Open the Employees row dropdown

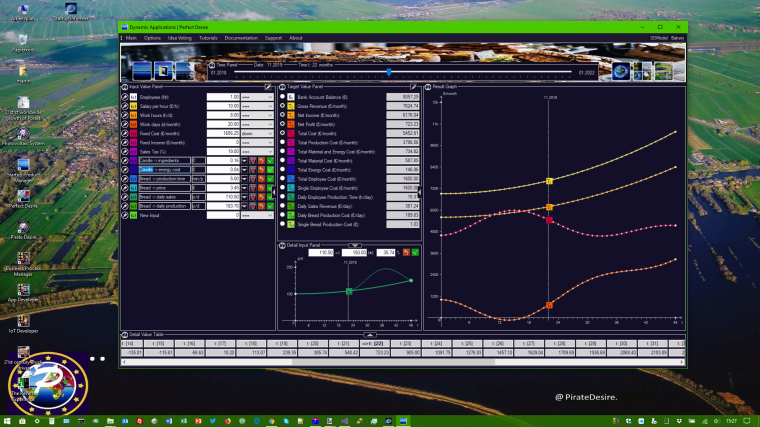[x=257, y=97]
